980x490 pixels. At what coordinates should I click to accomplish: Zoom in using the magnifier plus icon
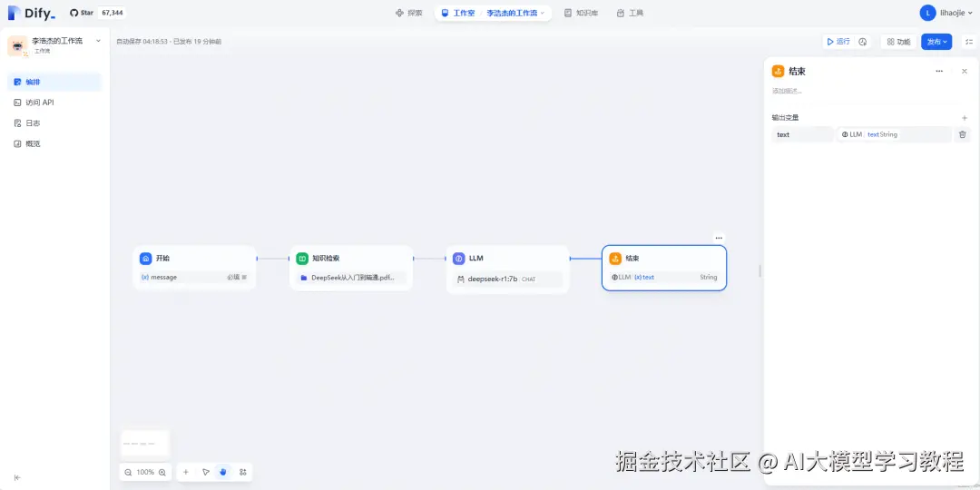point(162,473)
